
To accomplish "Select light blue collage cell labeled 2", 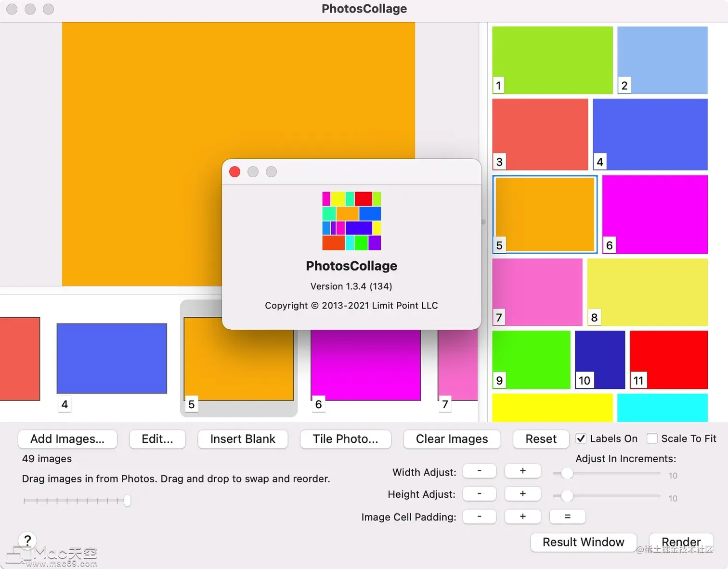I will click(663, 60).
